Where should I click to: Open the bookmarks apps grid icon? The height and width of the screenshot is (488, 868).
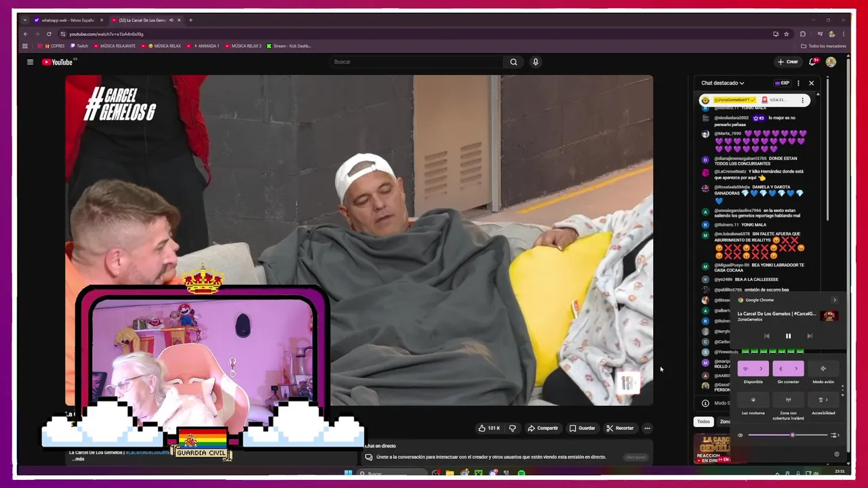pos(25,46)
